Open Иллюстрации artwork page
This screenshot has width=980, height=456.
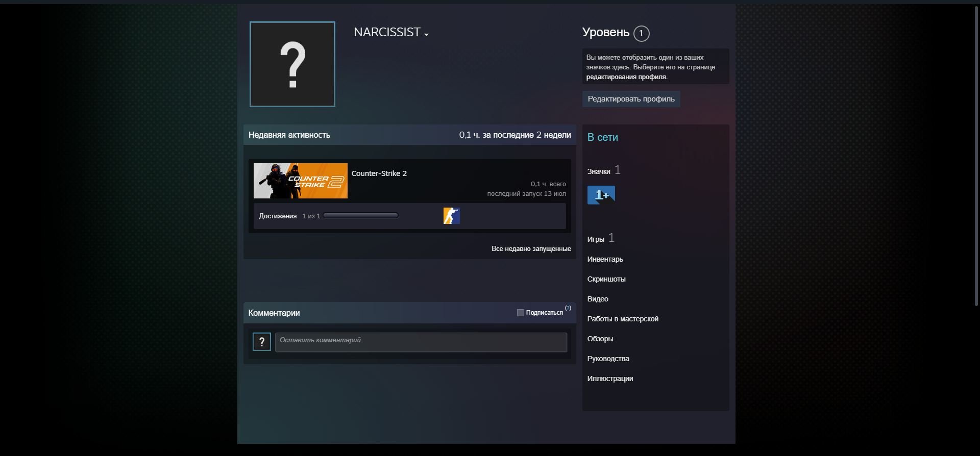click(610, 378)
